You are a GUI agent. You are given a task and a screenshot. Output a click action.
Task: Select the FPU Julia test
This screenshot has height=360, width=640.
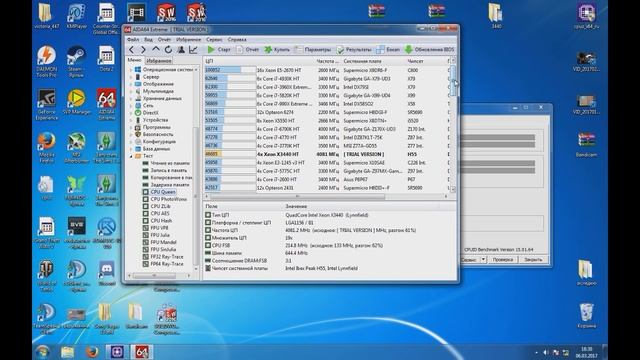click(160, 235)
